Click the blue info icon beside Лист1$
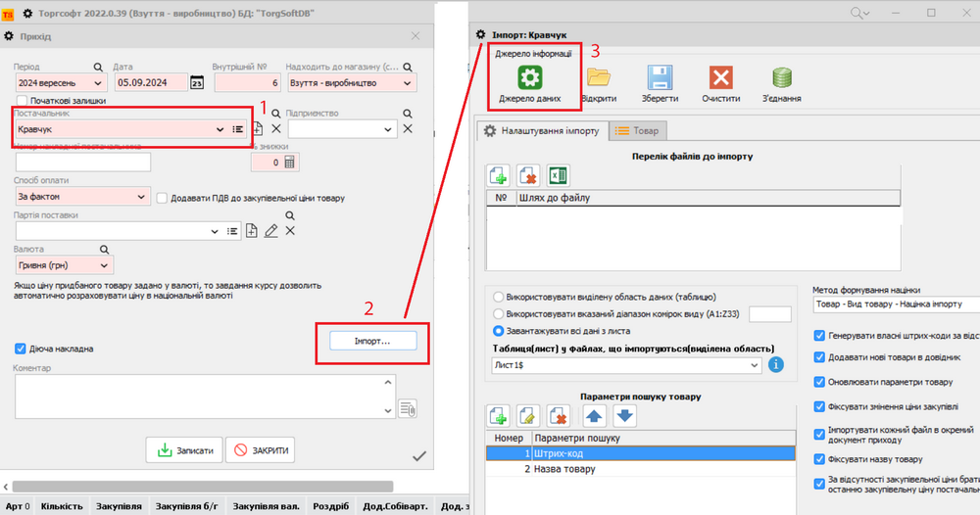This screenshot has width=980, height=515. point(777,365)
